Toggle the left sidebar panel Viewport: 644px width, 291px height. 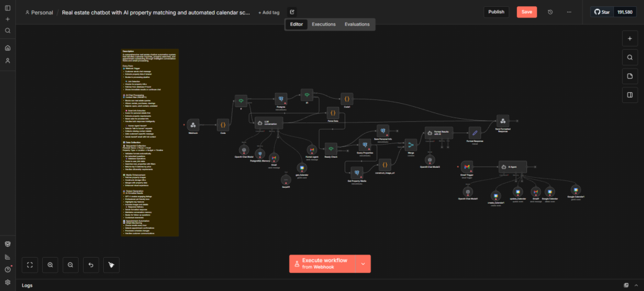[8, 8]
